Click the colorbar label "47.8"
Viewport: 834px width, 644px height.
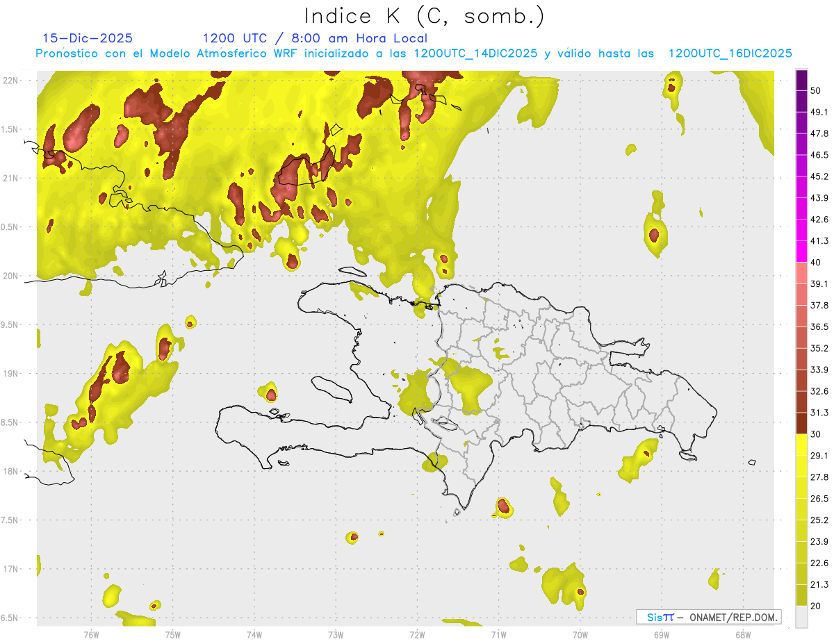click(819, 133)
